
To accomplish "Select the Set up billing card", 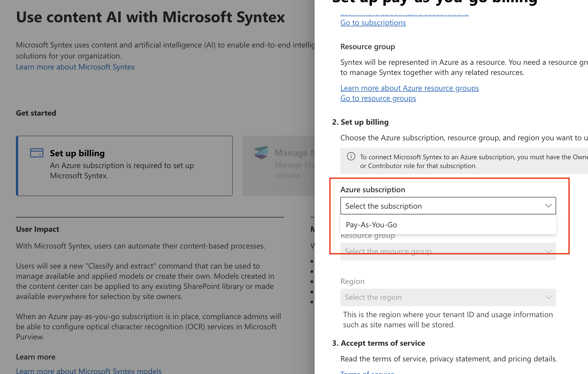I will (x=124, y=166).
